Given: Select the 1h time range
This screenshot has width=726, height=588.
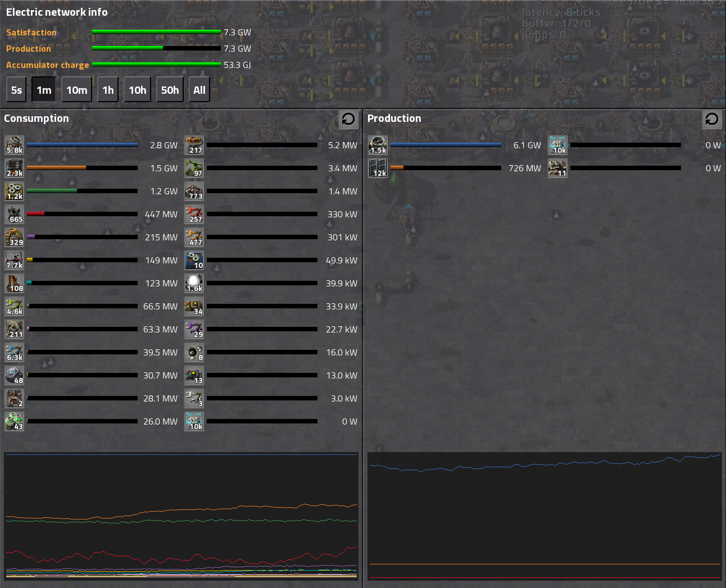Looking at the screenshot, I should click(108, 90).
